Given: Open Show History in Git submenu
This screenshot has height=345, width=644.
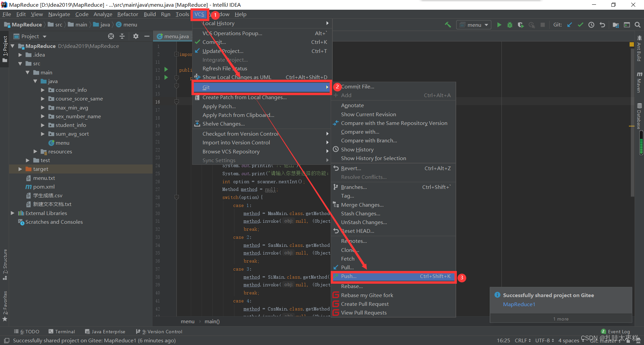Looking at the screenshot, I should click(x=393, y=149).
